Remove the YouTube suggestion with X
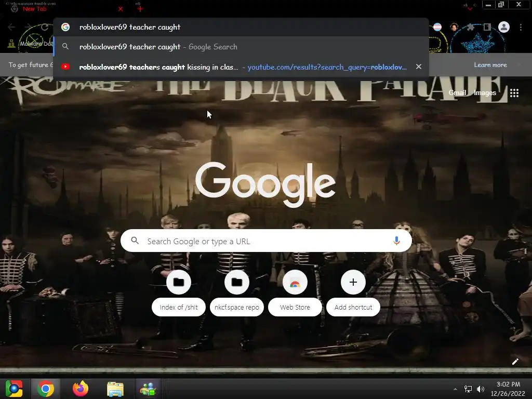This screenshot has width=532, height=399. click(419, 67)
